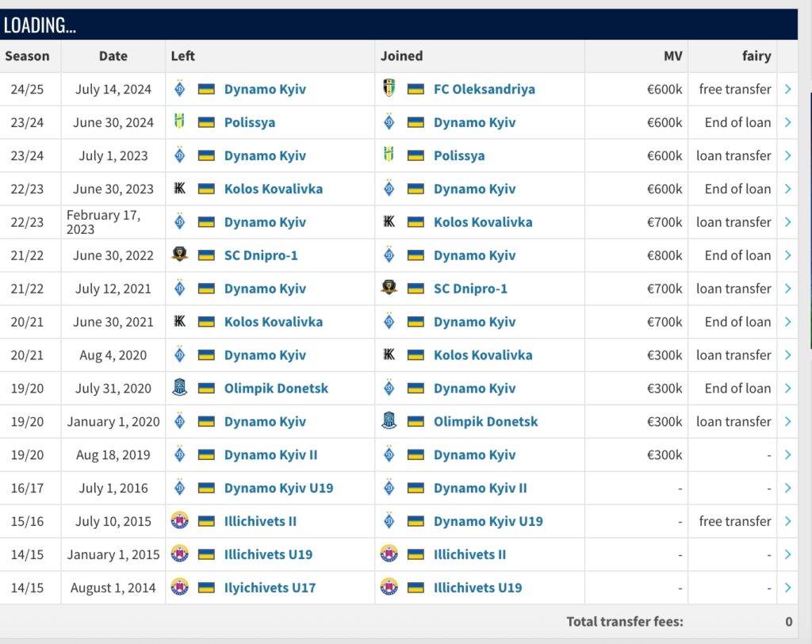Viewport: 812px width, 644px height.
Task: Click FC Oleksandriya club crest icon
Action: pos(389,89)
